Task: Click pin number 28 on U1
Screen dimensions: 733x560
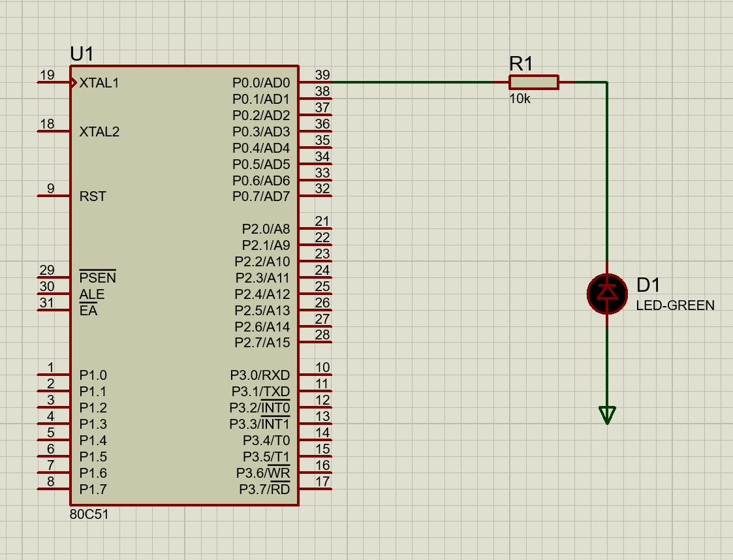Action: pyautogui.click(x=322, y=335)
